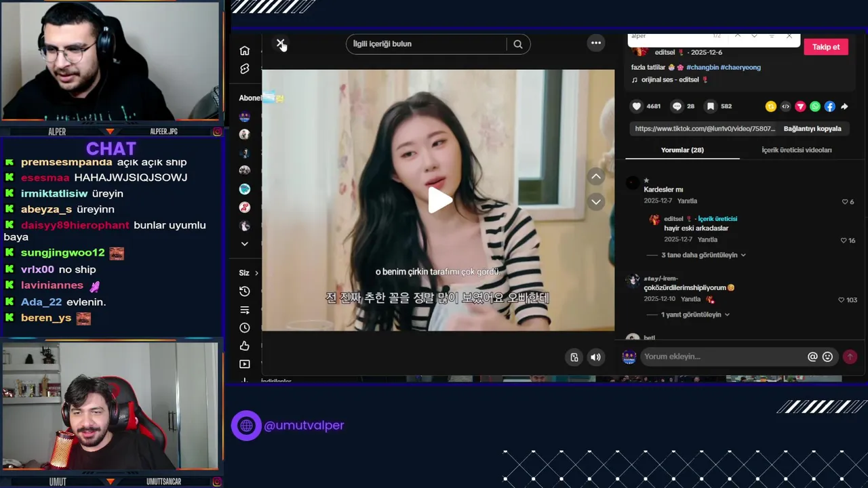Click the Takip et follow button

(x=826, y=47)
